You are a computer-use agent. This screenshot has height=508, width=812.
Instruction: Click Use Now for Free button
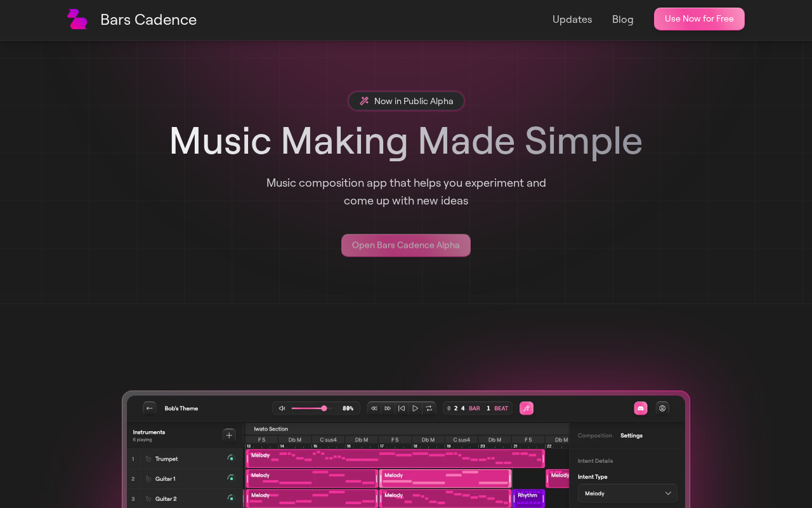point(699,19)
